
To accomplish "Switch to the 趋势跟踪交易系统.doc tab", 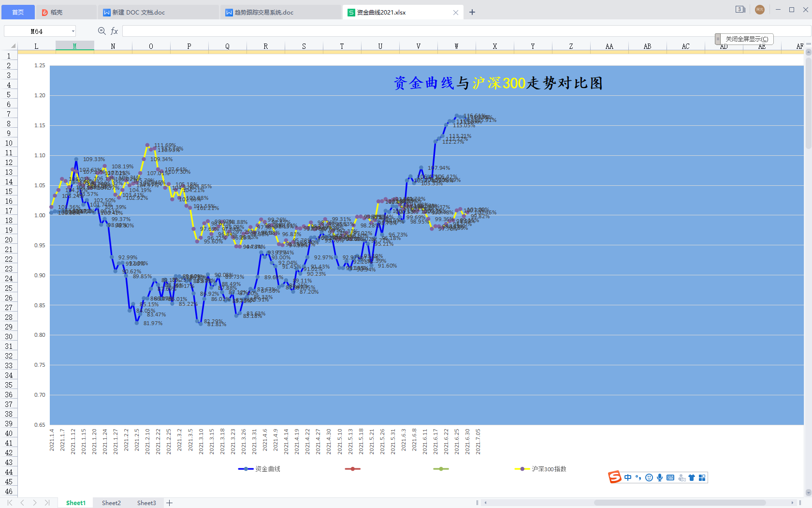I will point(264,13).
